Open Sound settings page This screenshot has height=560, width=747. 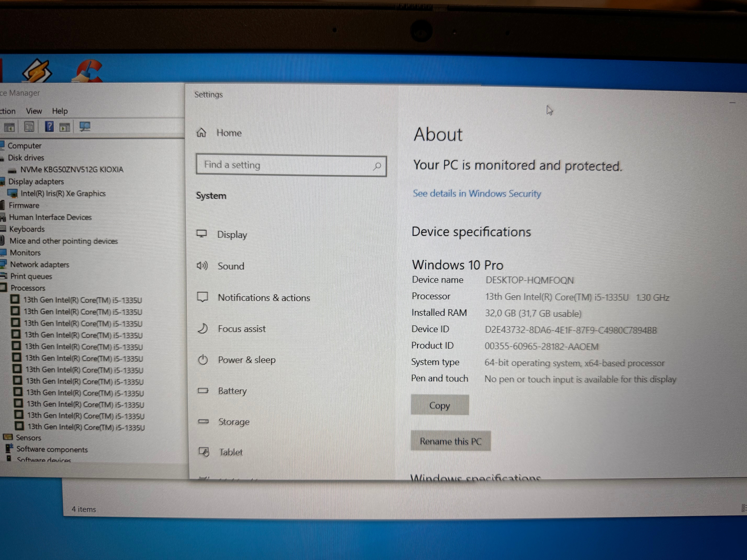click(231, 266)
